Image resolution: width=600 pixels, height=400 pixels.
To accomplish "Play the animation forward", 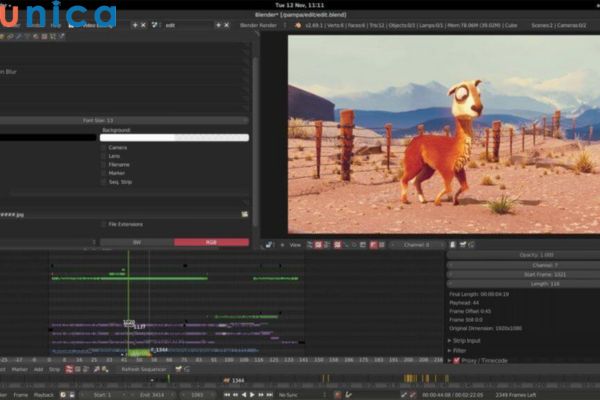I will point(252,395).
